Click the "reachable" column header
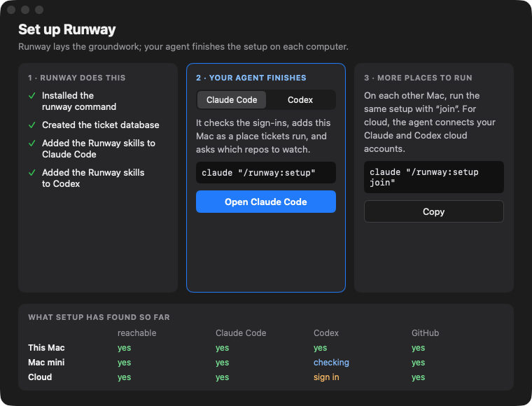 tap(136, 333)
